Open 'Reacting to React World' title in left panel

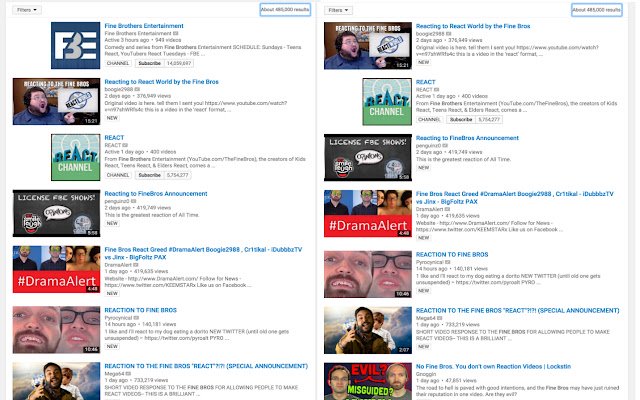162,82
